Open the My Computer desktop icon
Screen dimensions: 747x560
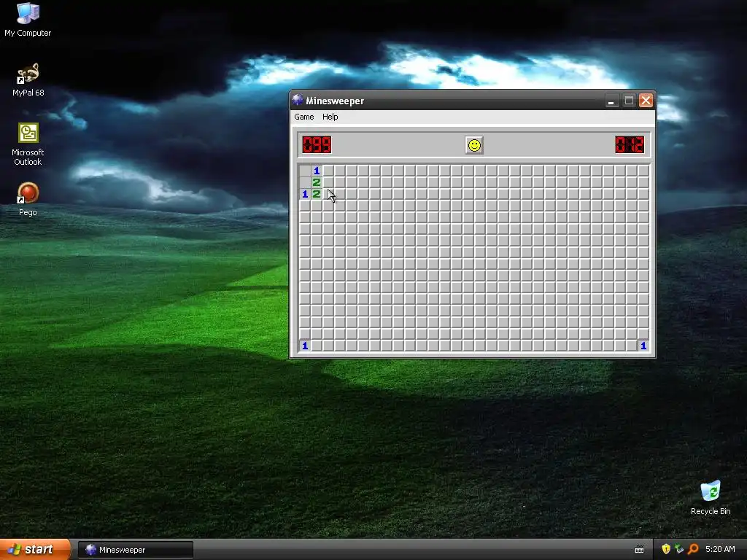tap(28, 20)
